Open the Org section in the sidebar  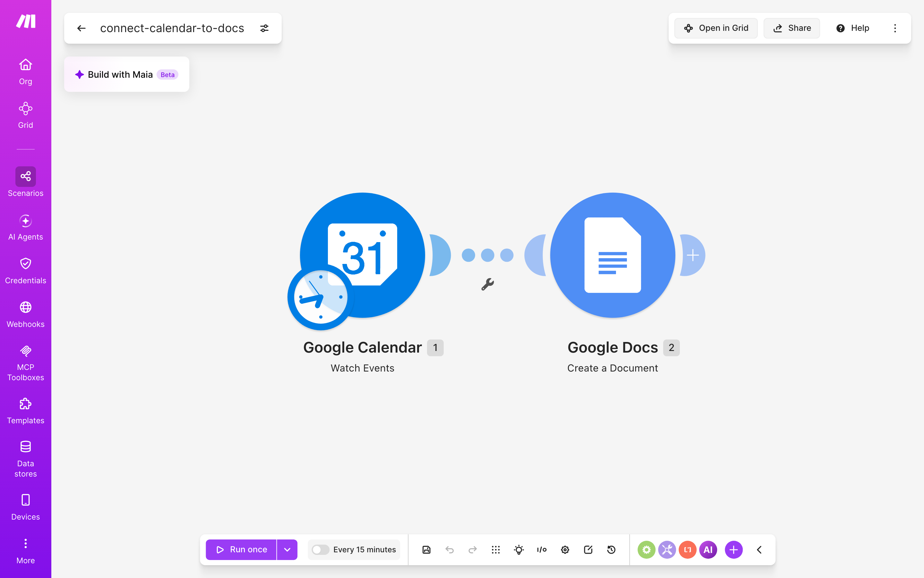[26, 72]
